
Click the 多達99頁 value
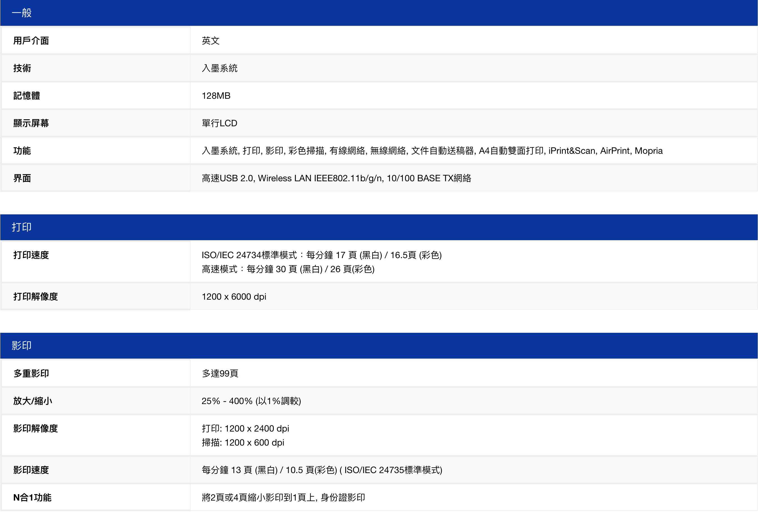tap(220, 373)
